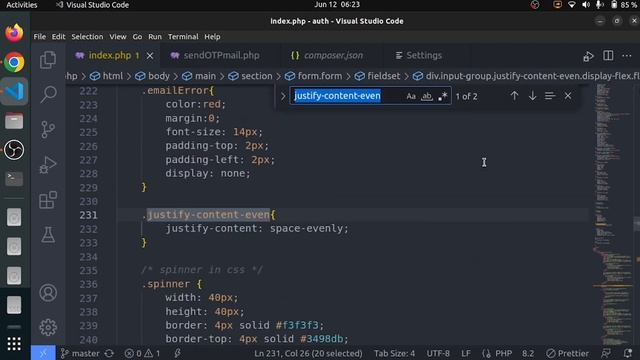Open More Actions ellipsis in editor toolbar
640x360 pixels.
627,56
